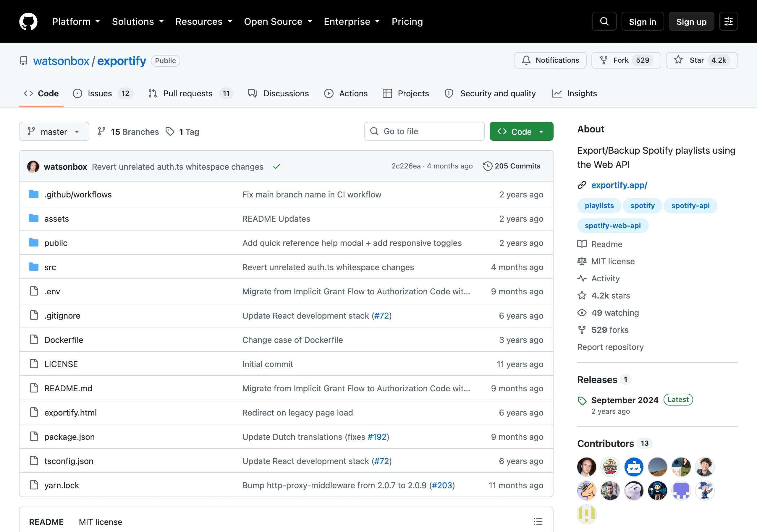Open the Pricing link
This screenshot has width=757, height=532.
coord(407,21)
